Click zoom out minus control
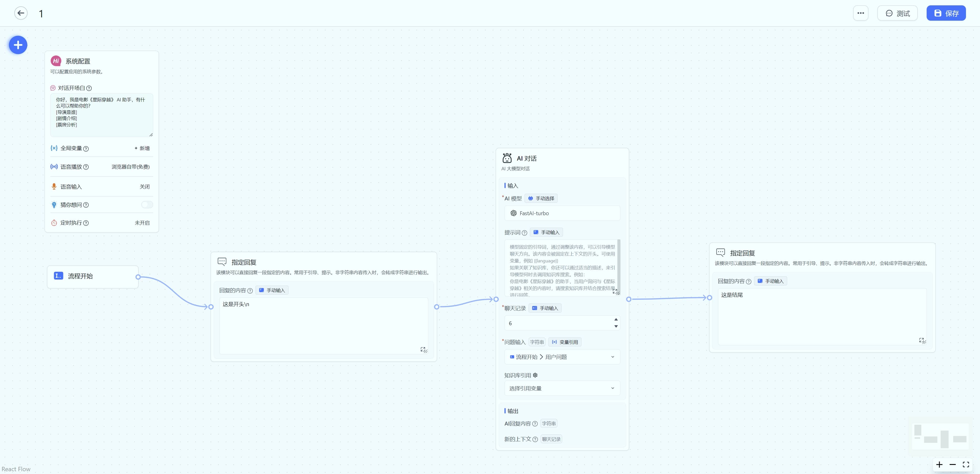The height and width of the screenshot is (474, 980). click(x=953, y=465)
